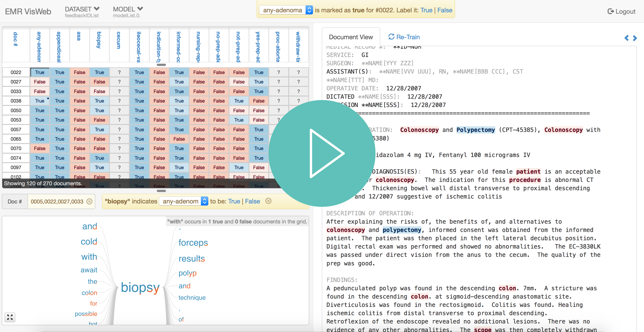
Task: Toggle any-adenoma cell for doc 0027
Action: 40,82
